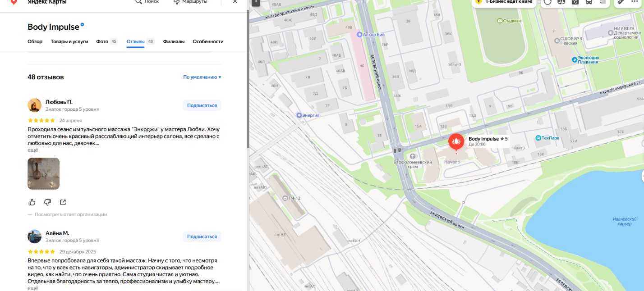Subscribe to Алёна М. with Подписаться
644x291 pixels.
tap(202, 236)
